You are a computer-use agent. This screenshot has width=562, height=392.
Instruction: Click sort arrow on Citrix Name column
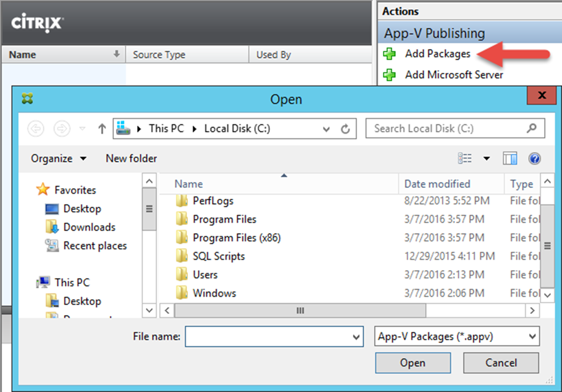(x=116, y=54)
